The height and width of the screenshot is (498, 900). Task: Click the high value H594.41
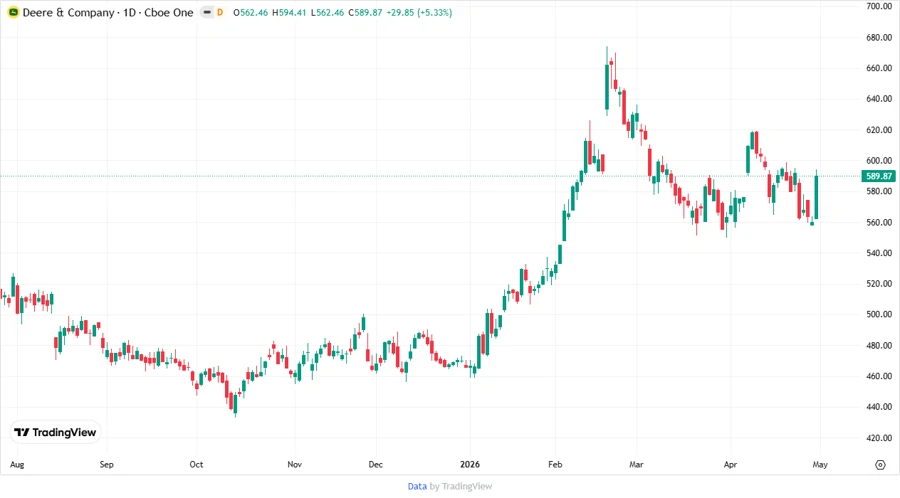coord(289,12)
